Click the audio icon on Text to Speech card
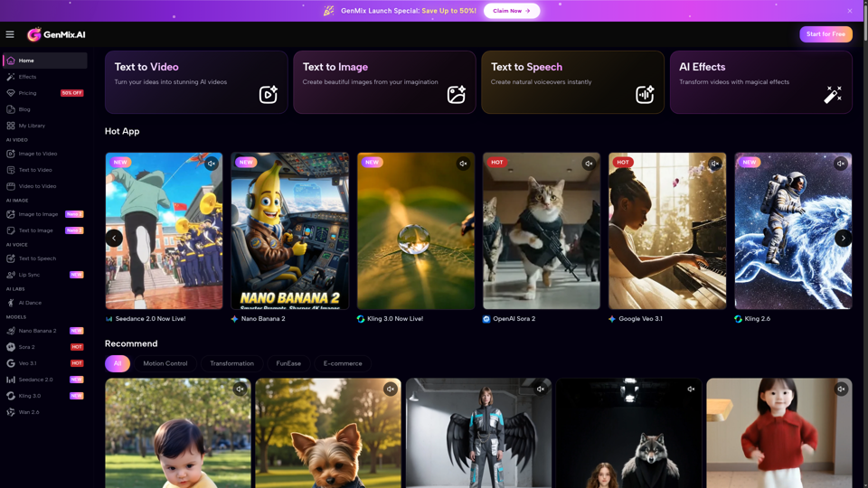The height and width of the screenshot is (488, 868). [x=645, y=95]
